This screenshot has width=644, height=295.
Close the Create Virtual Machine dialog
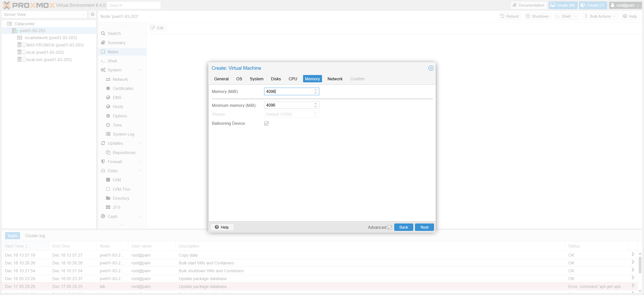(x=431, y=68)
